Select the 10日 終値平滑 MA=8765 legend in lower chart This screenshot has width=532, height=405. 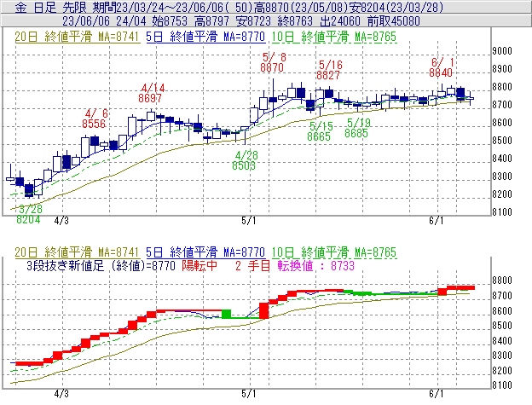[x=334, y=252]
